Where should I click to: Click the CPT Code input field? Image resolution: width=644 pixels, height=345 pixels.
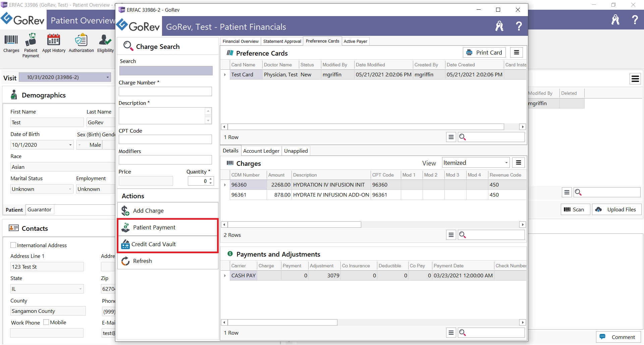pos(165,139)
